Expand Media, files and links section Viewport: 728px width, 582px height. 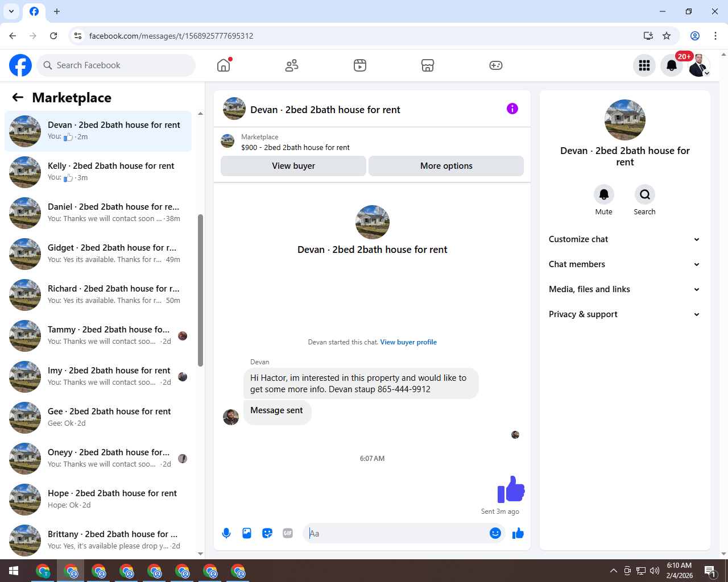[x=624, y=289]
